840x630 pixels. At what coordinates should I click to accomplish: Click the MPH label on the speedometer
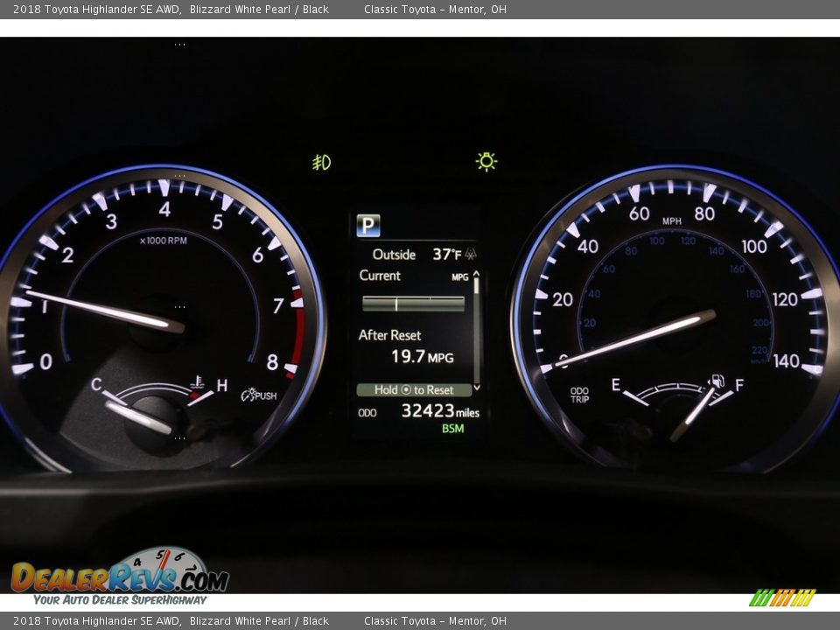click(x=672, y=221)
